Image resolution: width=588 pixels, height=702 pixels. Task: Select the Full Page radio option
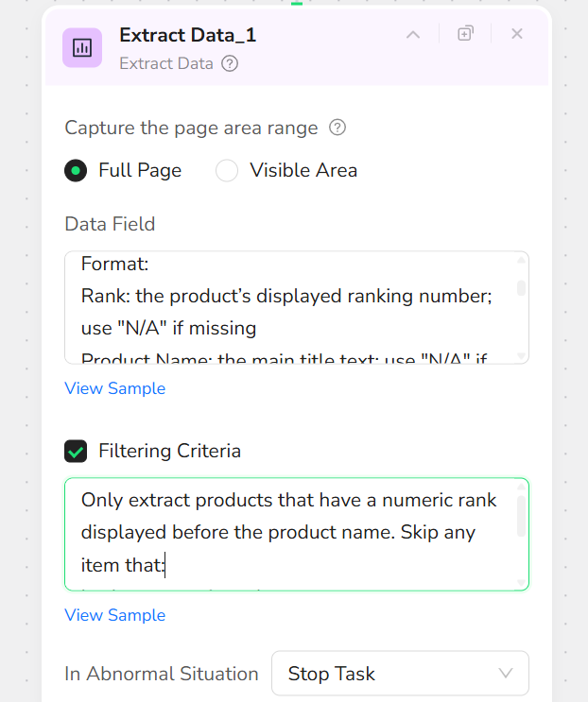tap(76, 171)
